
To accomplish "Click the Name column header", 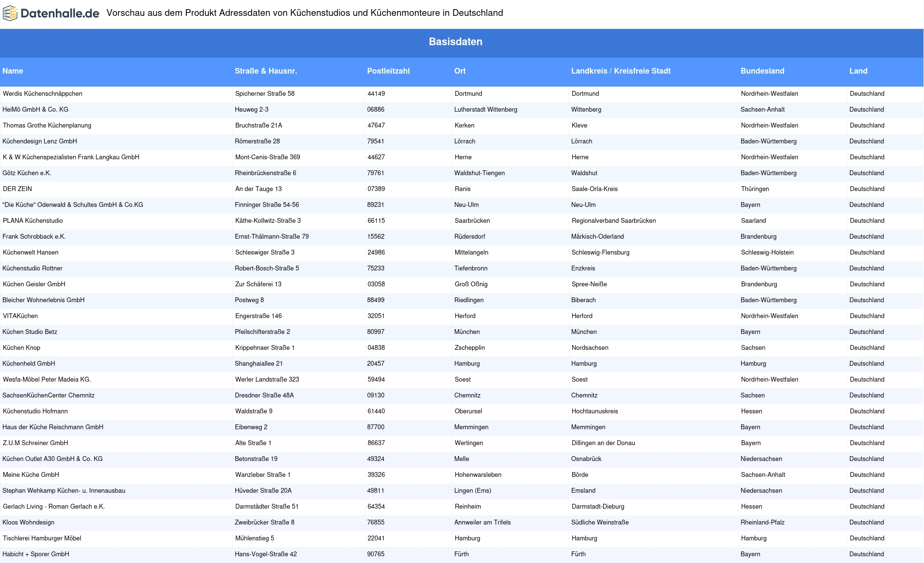I will [x=13, y=71].
